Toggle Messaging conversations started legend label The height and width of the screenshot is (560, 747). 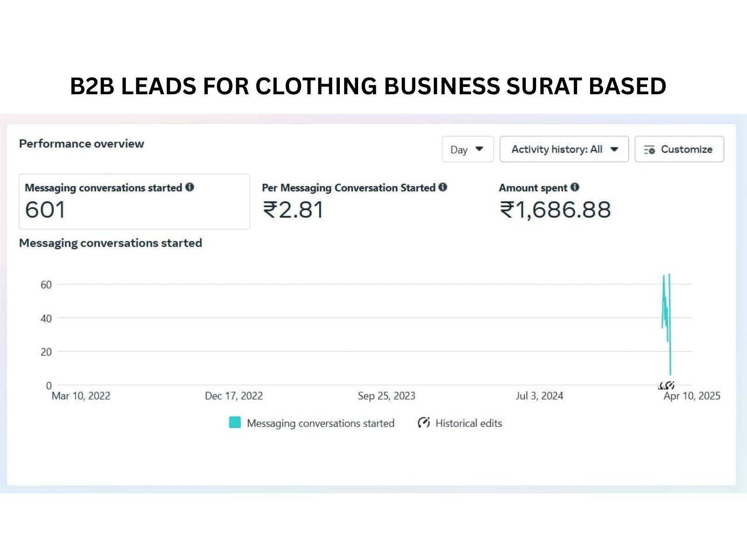click(320, 423)
